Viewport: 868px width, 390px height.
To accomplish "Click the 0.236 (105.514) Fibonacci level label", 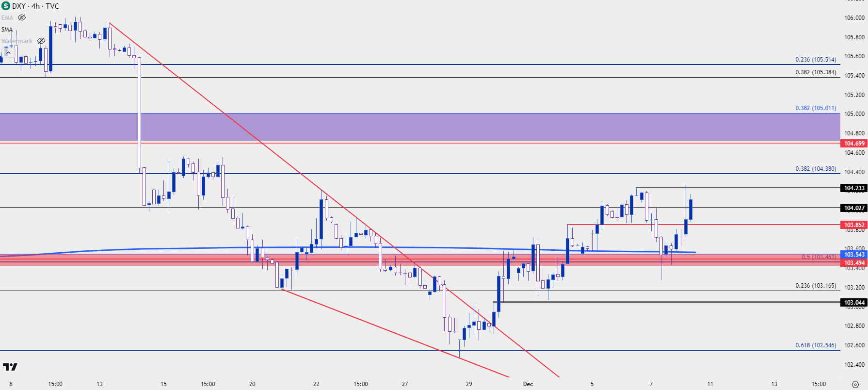I will pos(816,60).
